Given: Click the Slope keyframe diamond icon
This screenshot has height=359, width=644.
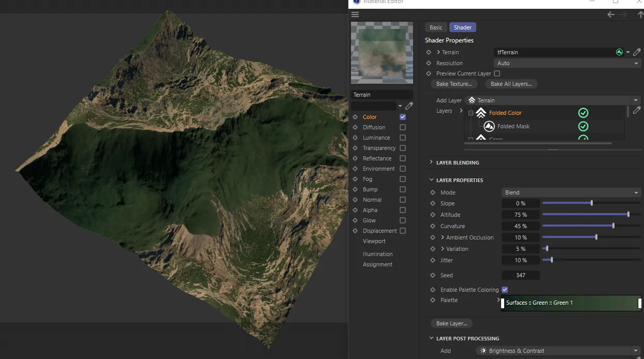Looking at the screenshot, I should tap(433, 203).
